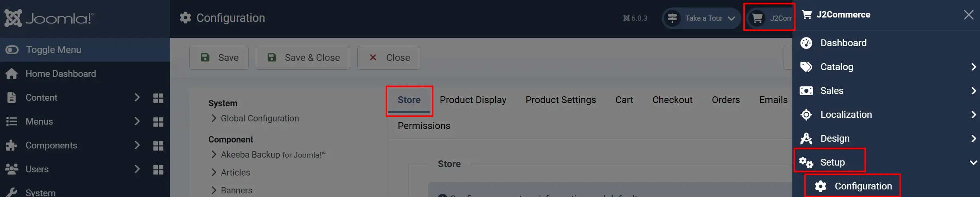Close the J2Commerce side panel
Screen dimensions: 980x197
click(x=968, y=15)
